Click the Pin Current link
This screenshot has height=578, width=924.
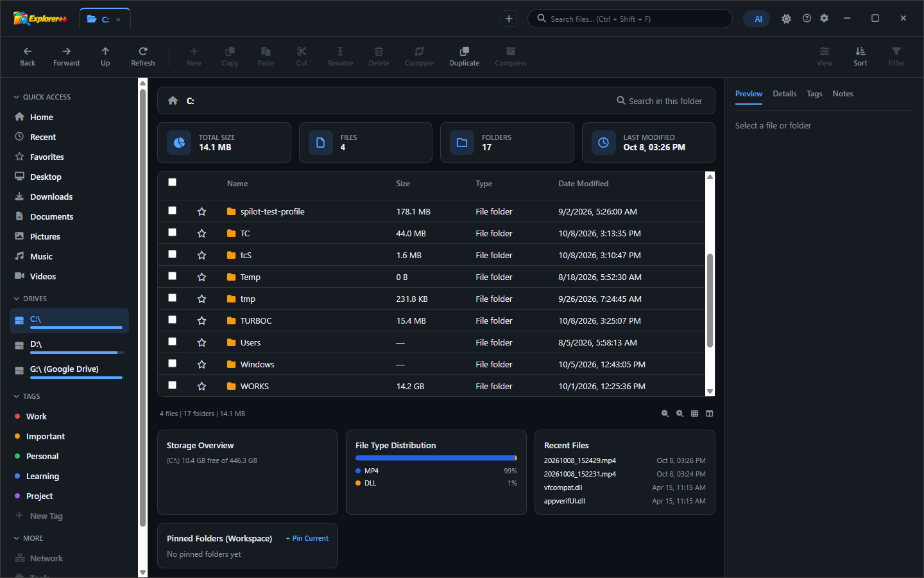tap(307, 538)
